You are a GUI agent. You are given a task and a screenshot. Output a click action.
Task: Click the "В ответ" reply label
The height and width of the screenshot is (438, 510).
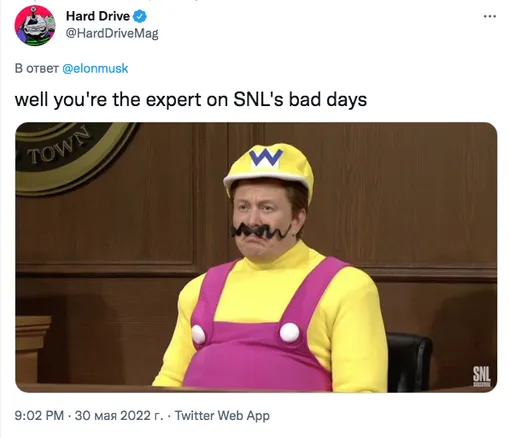37,68
